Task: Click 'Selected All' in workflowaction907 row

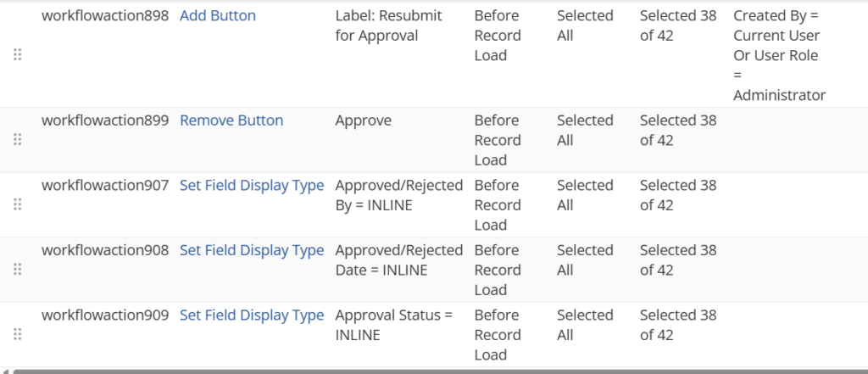Action: click(x=585, y=195)
